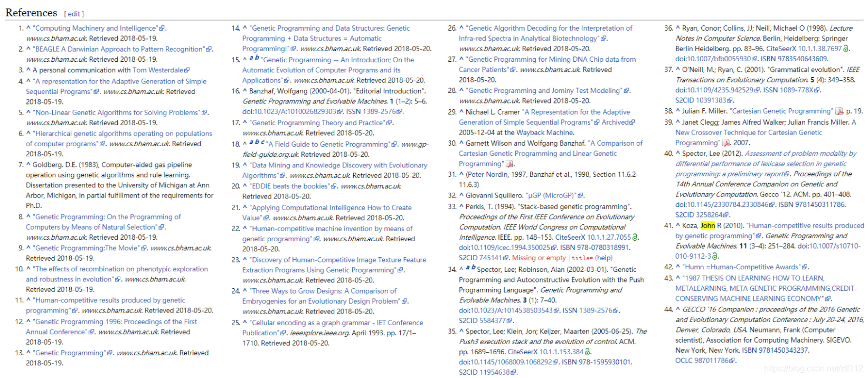868x378 pixels.
Task: Click external-link icon after OCLC 987011786
Action: point(732,361)
